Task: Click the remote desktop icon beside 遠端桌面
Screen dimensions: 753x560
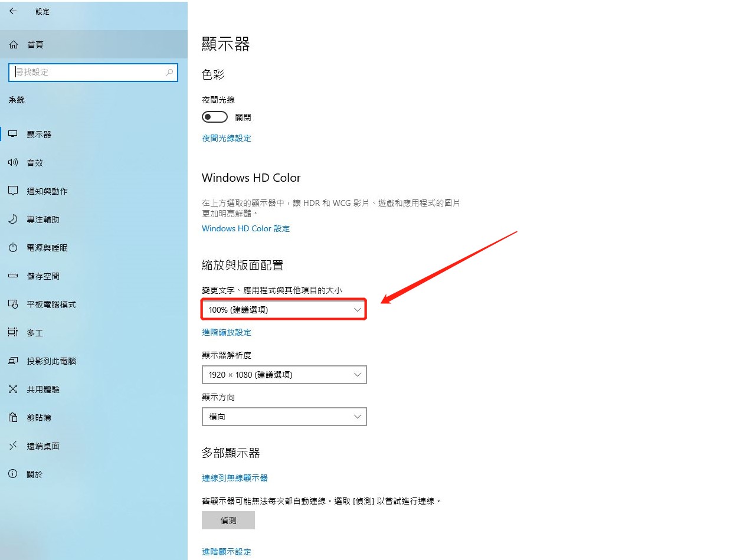Action: coord(13,446)
